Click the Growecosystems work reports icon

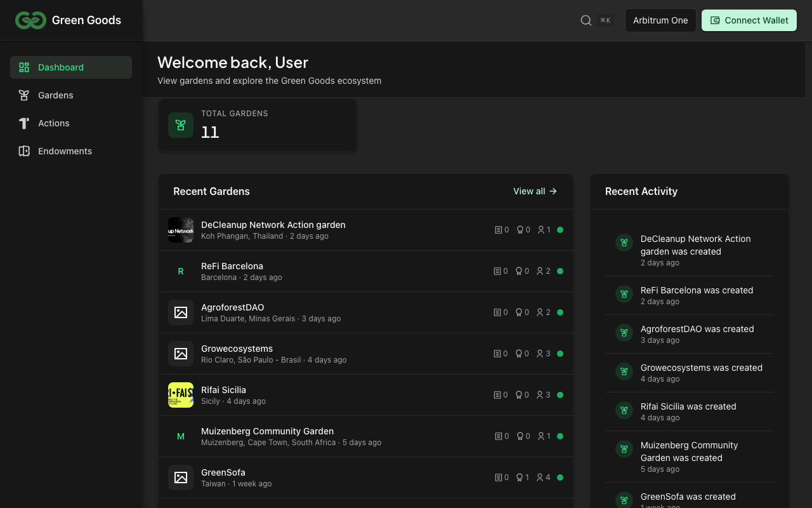498,354
